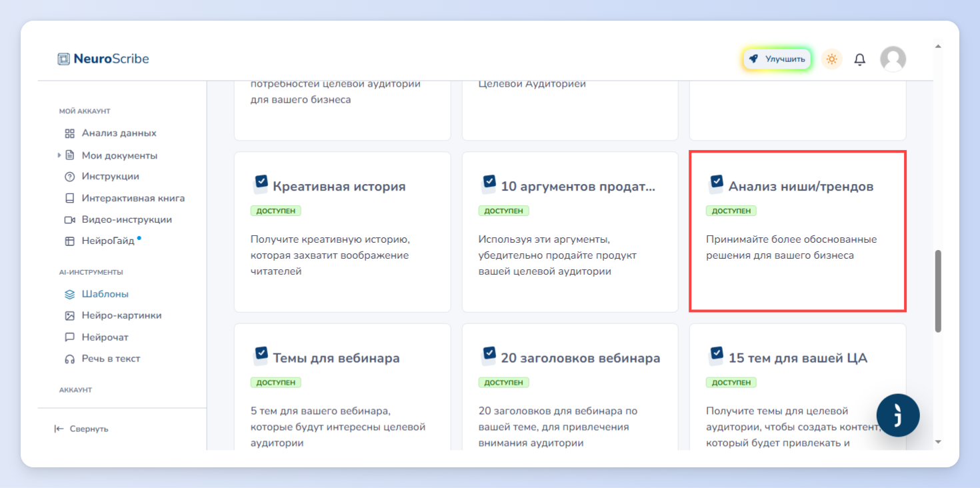
Task: Click the Видео-инструкции camera icon
Action: tap(69, 220)
